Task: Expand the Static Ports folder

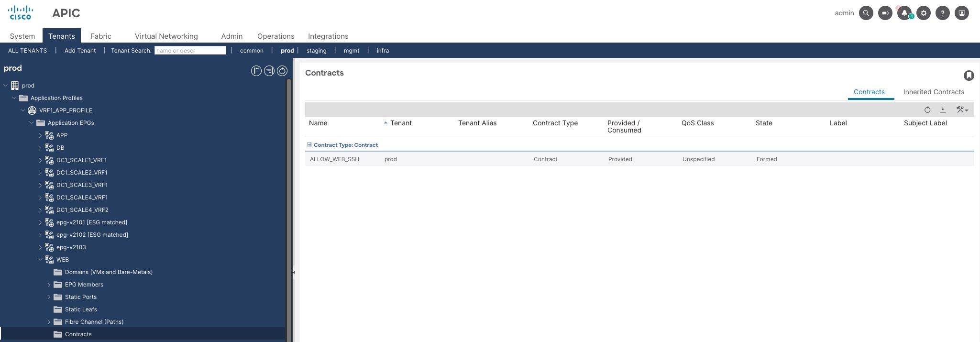Action: [x=49, y=297]
